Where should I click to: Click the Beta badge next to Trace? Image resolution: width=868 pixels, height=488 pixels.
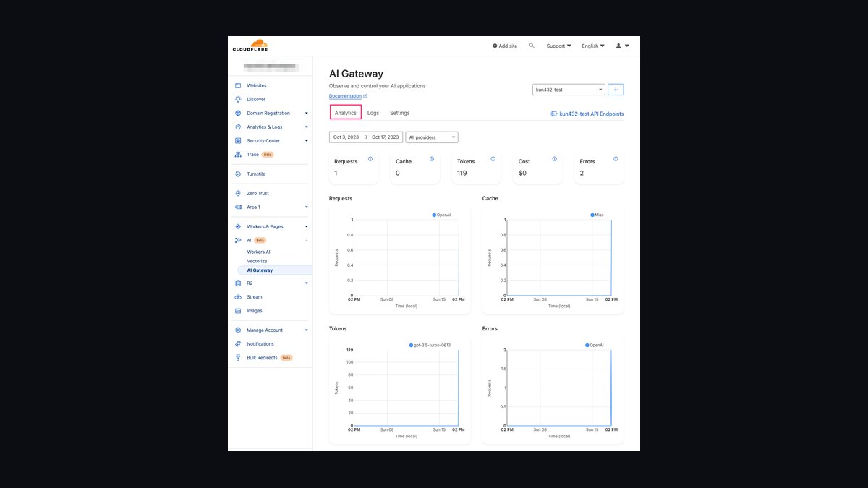[x=268, y=154]
